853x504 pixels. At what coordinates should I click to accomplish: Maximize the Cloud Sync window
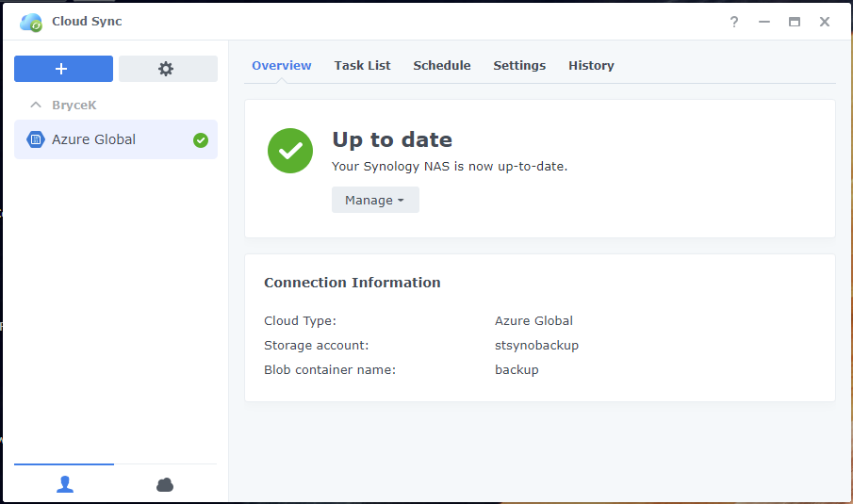click(x=795, y=22)
